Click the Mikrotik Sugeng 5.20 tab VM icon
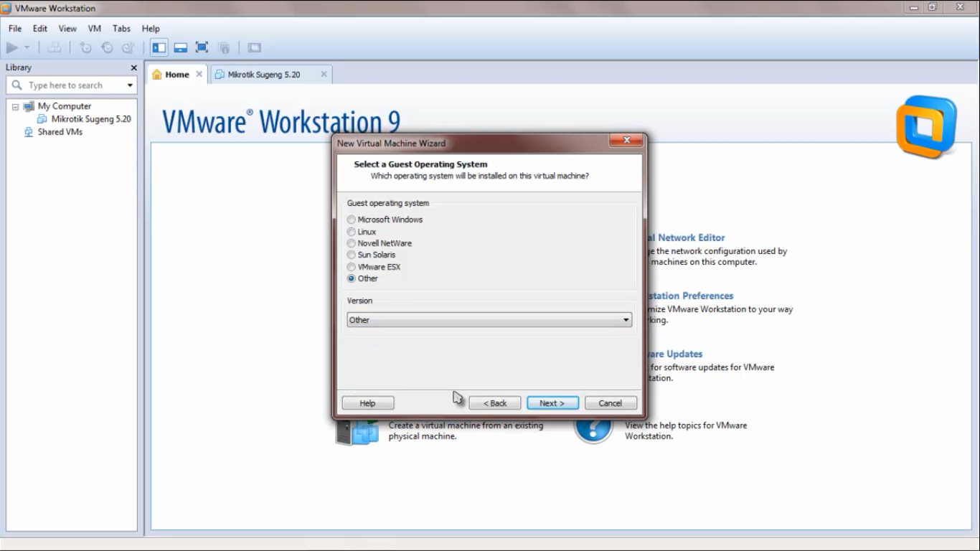Image resolution: width=980 pixels, height=551 pixels. (220, 75)
